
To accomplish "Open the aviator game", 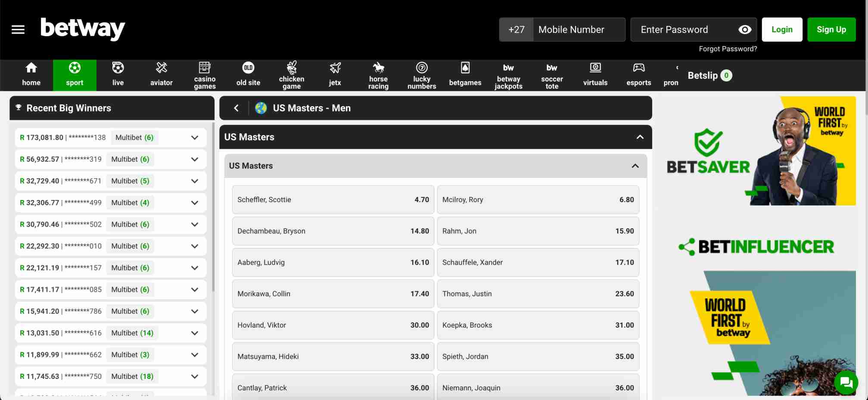I will [x=162, y=75].
